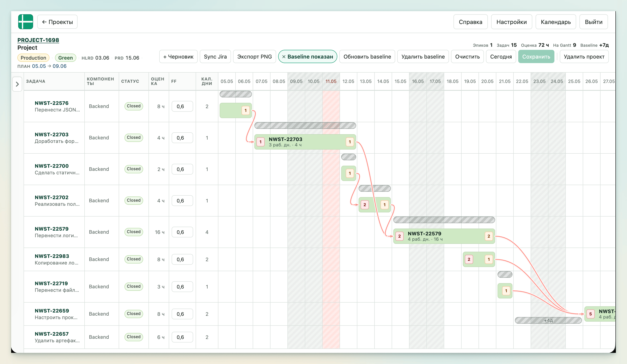This screenshot has height=364, width=627.
Task: Click the КАЛ. ДНИ column header
Action: pyautogui.click(x=207, y=81)
